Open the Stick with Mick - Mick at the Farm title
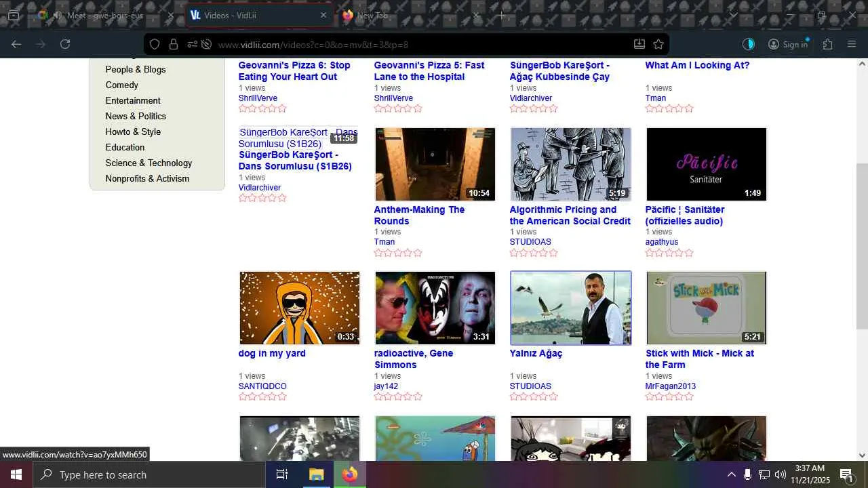The image size is (868, 488). [x=700, y=359]
